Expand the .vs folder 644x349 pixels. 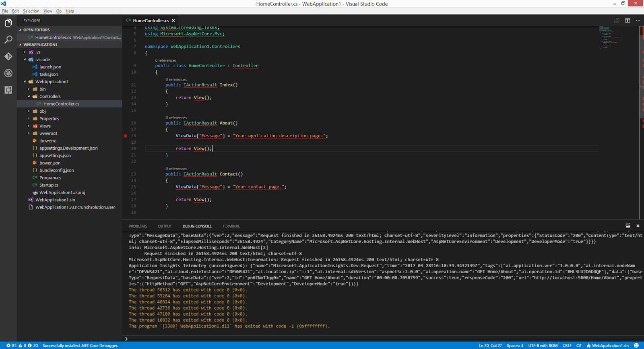[25, 52]
